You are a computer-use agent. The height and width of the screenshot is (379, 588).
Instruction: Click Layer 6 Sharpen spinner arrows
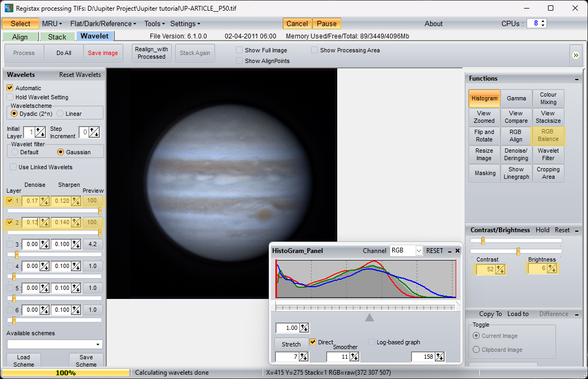[76, 310]
